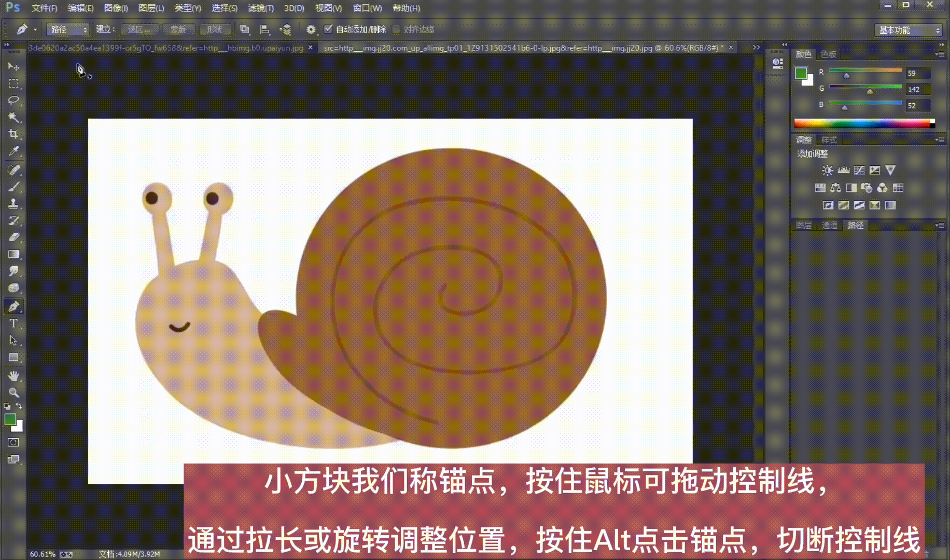Image resolution: width=950 pixels, height=560 pixels.
Task: Open the 调整 panel flyout menu
Action: 939,140
